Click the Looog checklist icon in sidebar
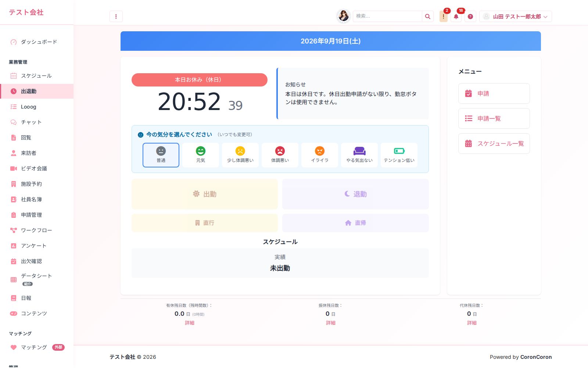The image size is (588, 368). (14, 107)
